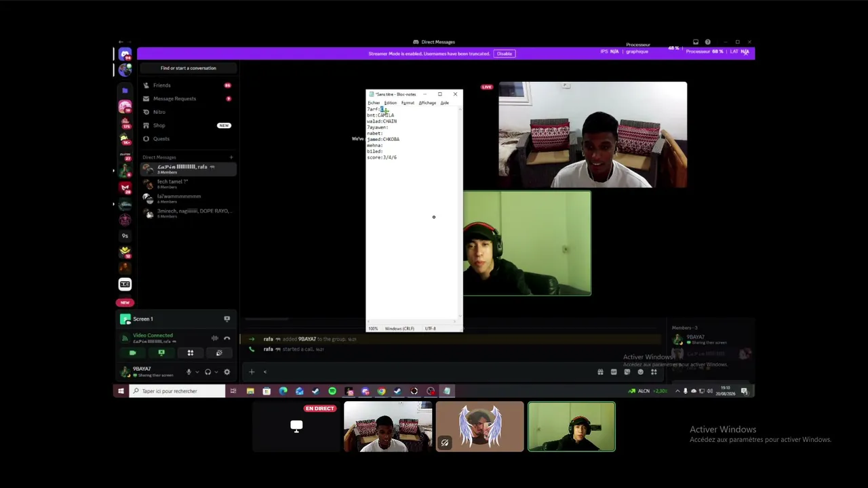Screen dimensions: 868x488
Task: Open the Edition menu in Bloc-notes
Action: pyautogui.click(x=391, y=103)
